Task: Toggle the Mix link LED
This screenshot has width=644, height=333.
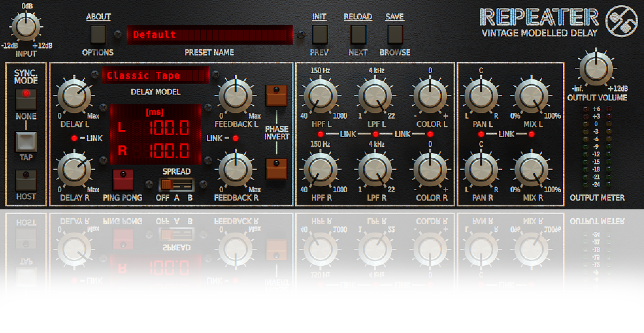Action: click(531, 134)
